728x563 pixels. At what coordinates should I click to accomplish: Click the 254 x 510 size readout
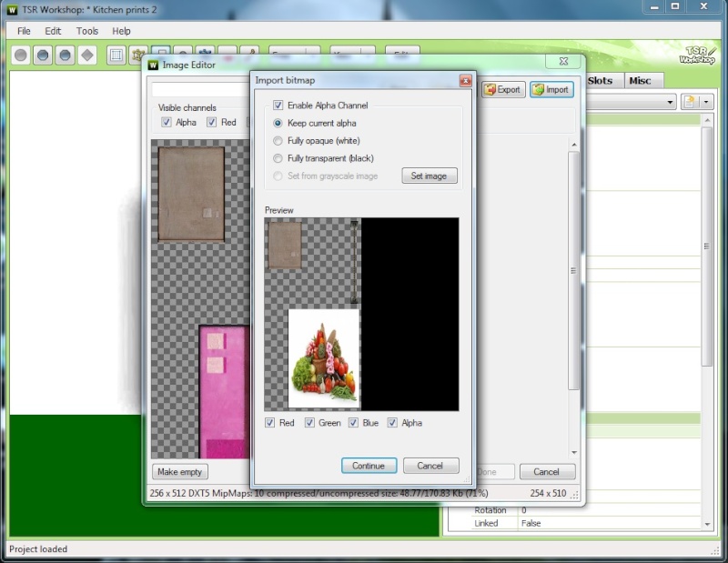[549, 493]
